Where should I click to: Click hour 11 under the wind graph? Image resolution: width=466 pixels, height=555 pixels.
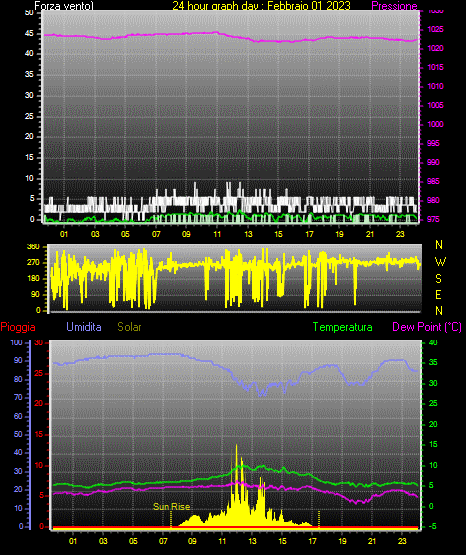[217, 234]
